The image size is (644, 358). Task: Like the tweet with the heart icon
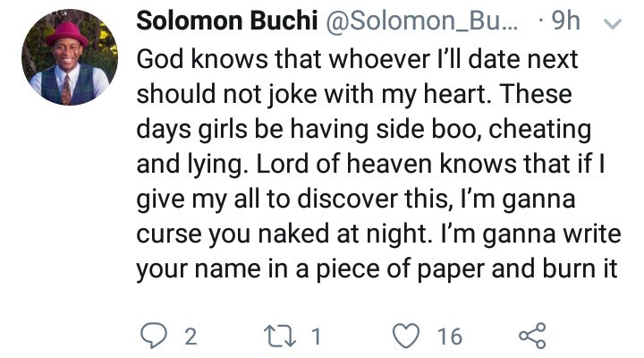click(407, 336)
